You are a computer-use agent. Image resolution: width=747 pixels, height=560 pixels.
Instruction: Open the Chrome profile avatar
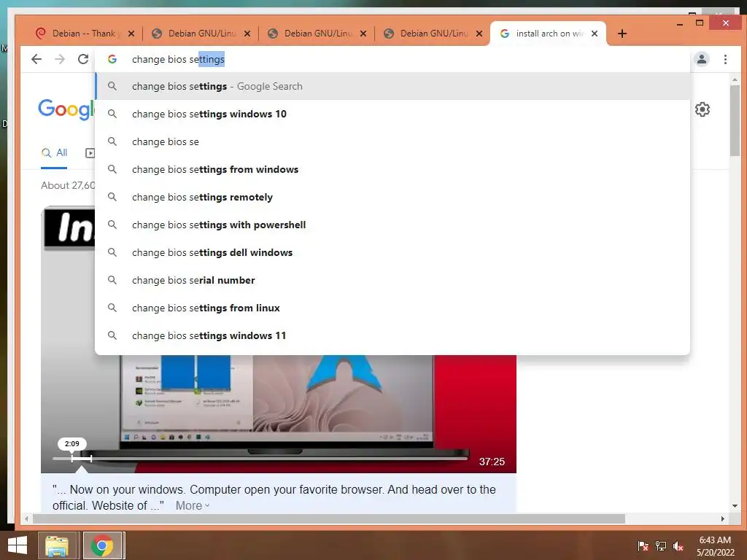(x=702, y=59)
